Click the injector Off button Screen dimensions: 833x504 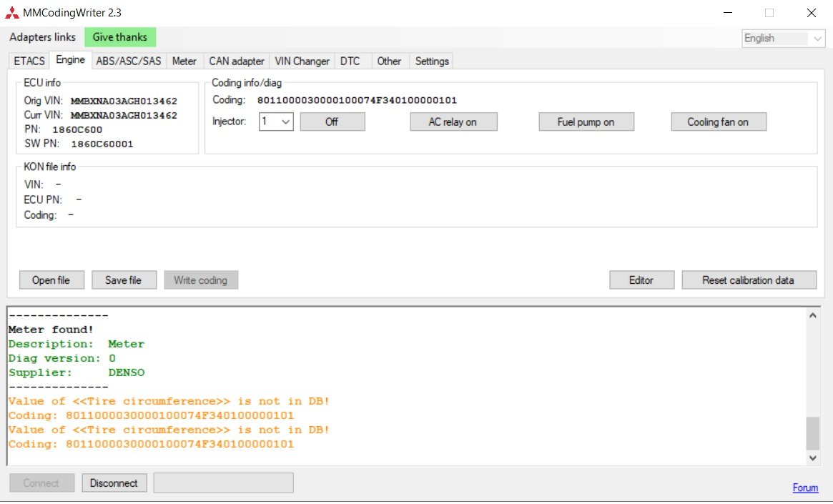click(x=332, y=122)
